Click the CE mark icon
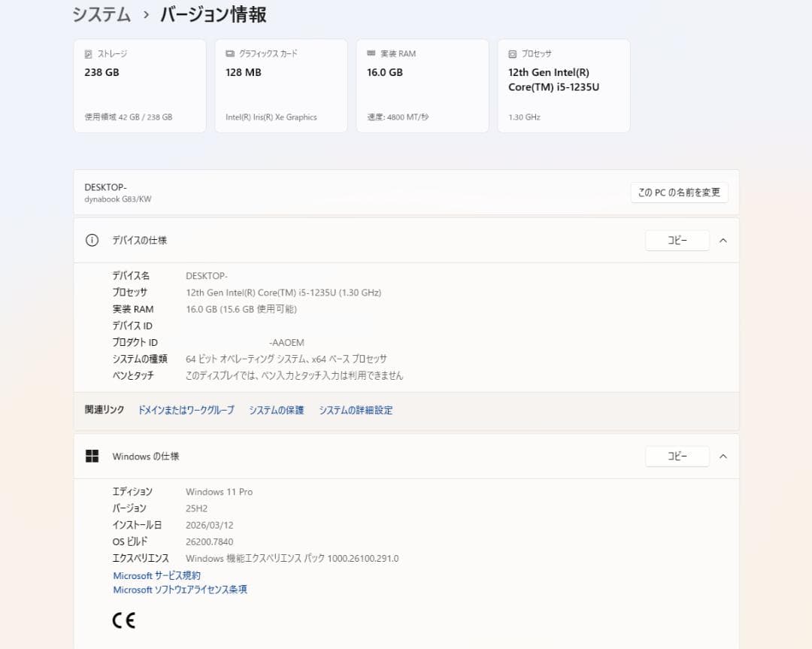Viewport: 812px width, 649px height. [124, 620]
